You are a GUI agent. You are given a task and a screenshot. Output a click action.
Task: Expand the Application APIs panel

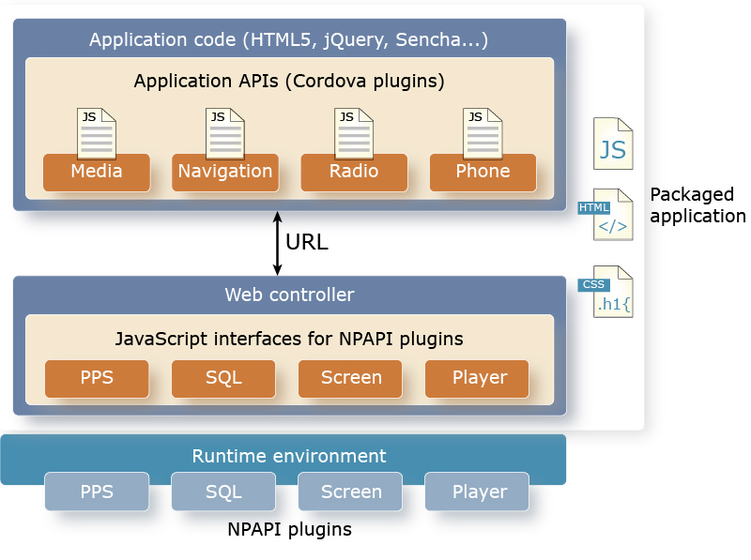[x=288, y=82]
